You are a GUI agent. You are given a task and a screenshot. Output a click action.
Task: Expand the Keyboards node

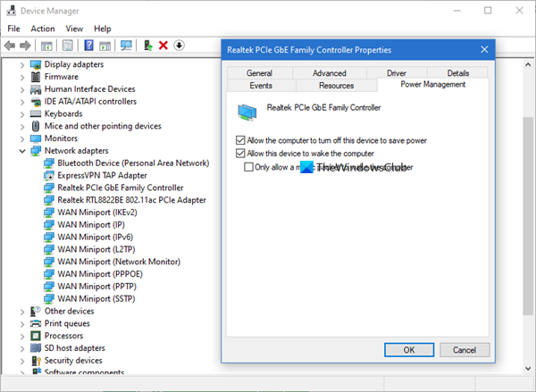tap(22, 114)
